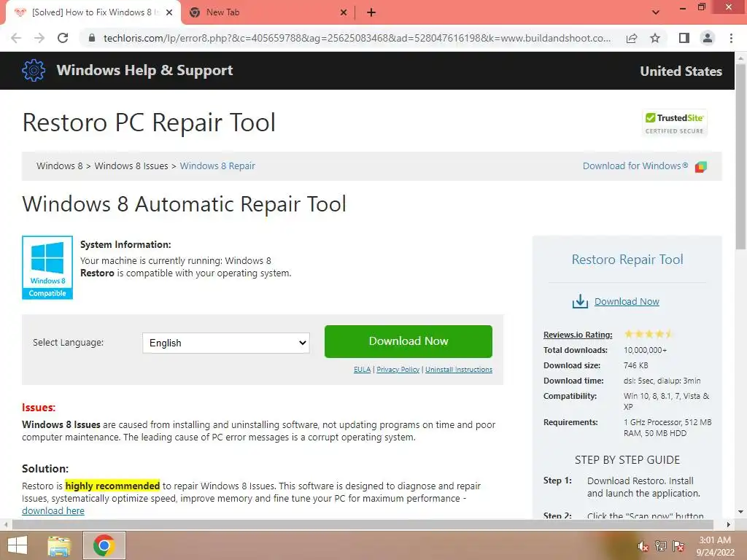Open the Action Center flag icon
This screenshot has width=747, height=560.
[678, 546]
